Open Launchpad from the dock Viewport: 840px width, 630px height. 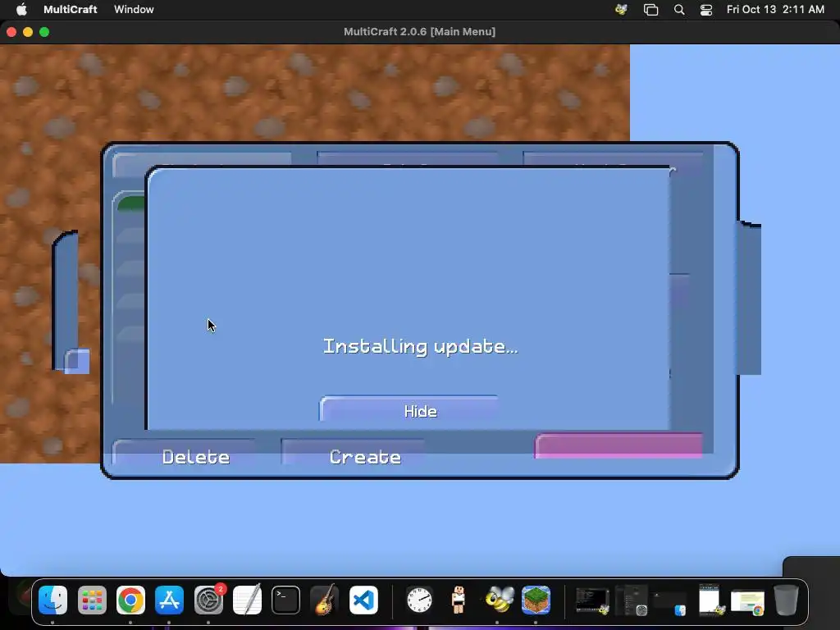click(x=92, y=600)
